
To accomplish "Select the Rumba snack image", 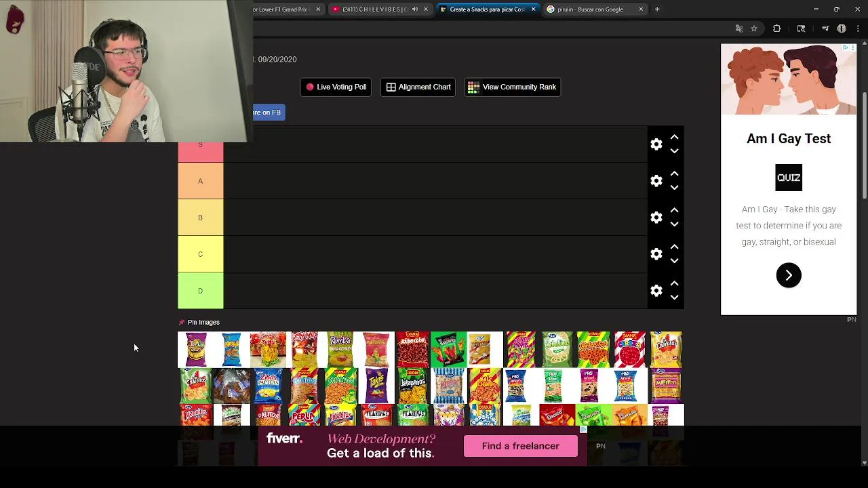I will click(x=340, y=349).
